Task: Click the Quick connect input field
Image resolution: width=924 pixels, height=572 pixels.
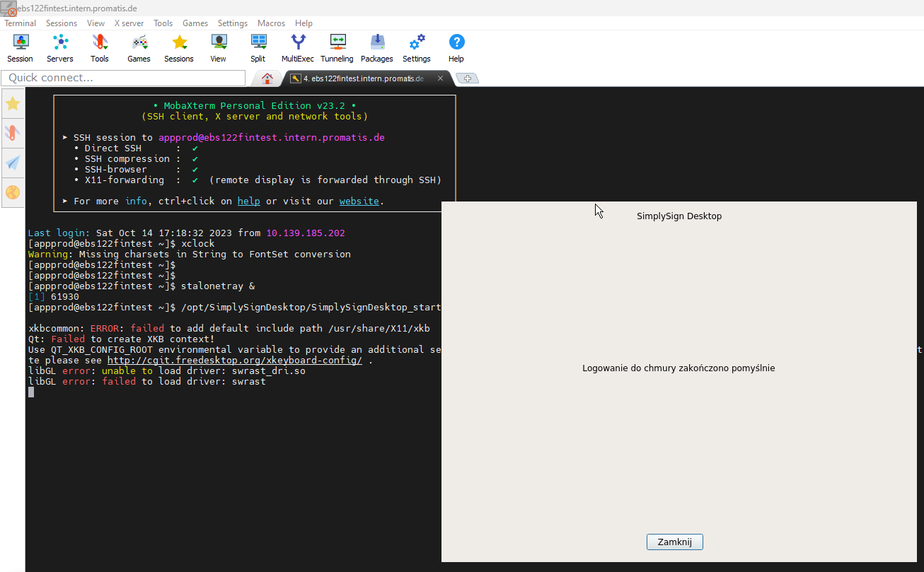Action: coord(123,78)
